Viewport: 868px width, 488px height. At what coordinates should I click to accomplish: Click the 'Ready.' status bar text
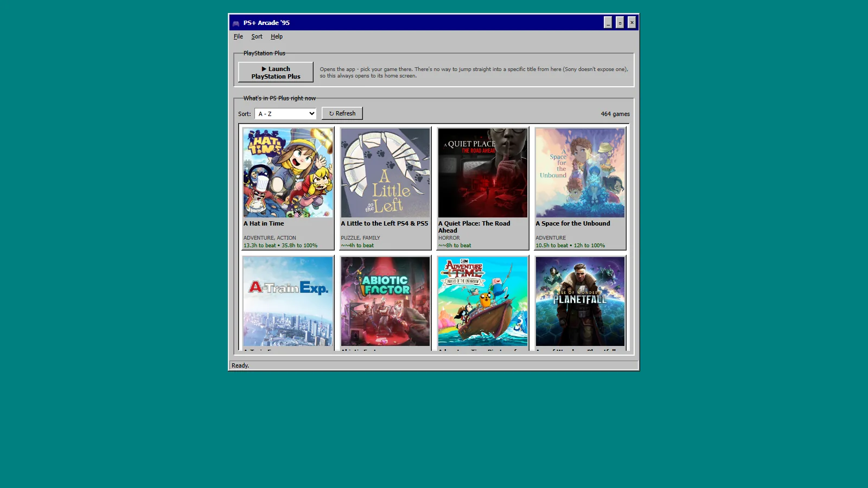[240, 365]
